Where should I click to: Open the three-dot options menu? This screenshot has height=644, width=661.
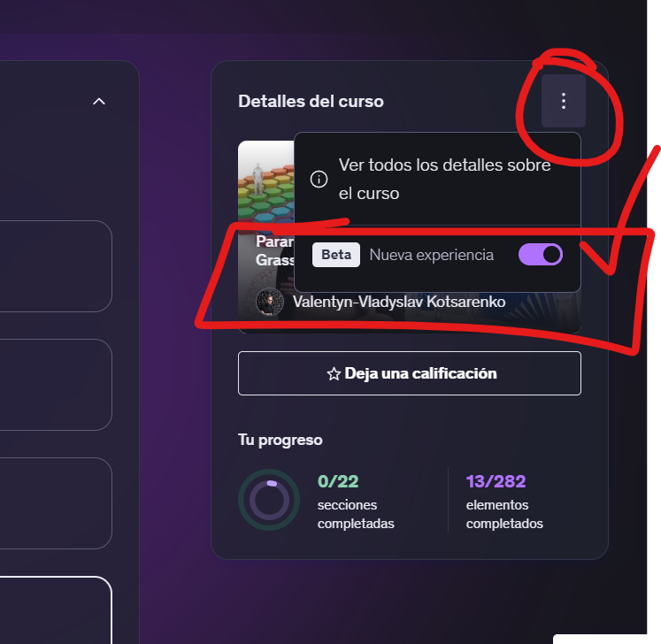click(x=563, y=101)
